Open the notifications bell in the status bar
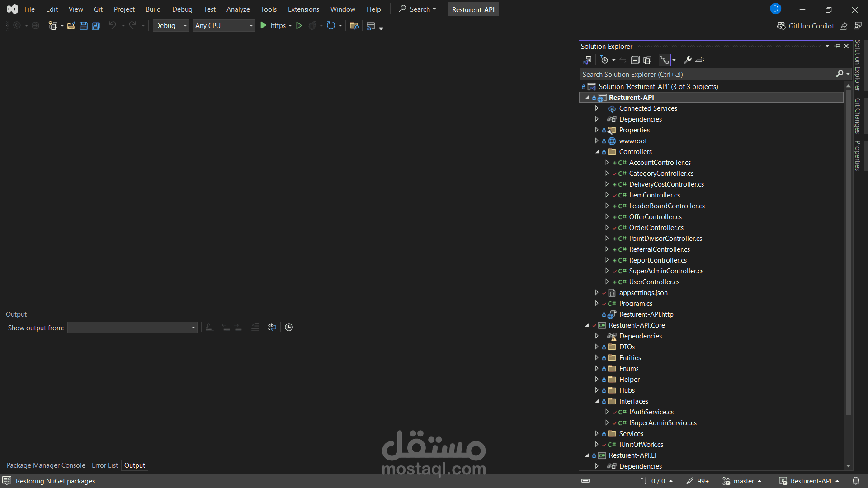 coord(856,481)
